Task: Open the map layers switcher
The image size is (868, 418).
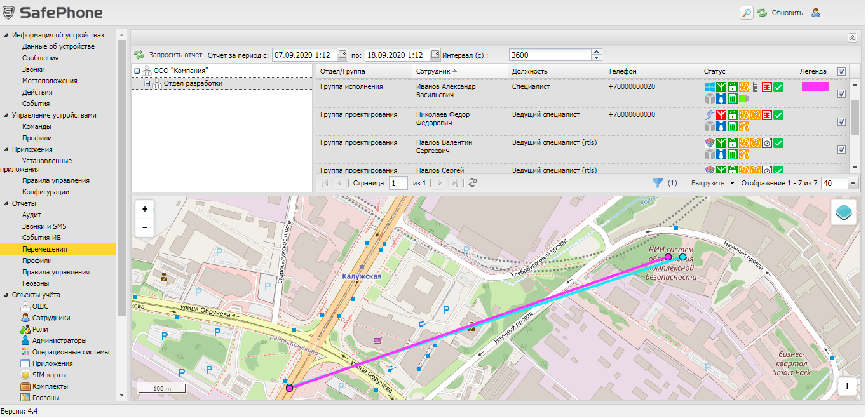Action: pos(843,212)
